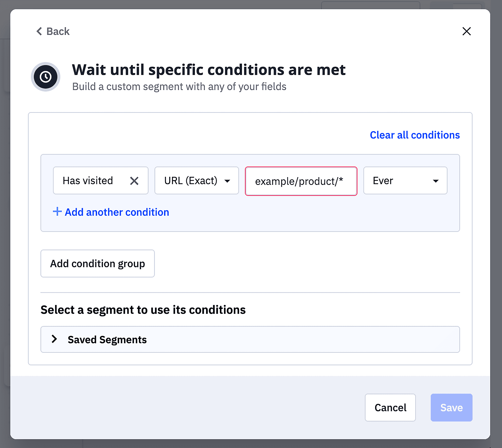
Task: Click the Ever dropdown caret
Action: [436, 181]
